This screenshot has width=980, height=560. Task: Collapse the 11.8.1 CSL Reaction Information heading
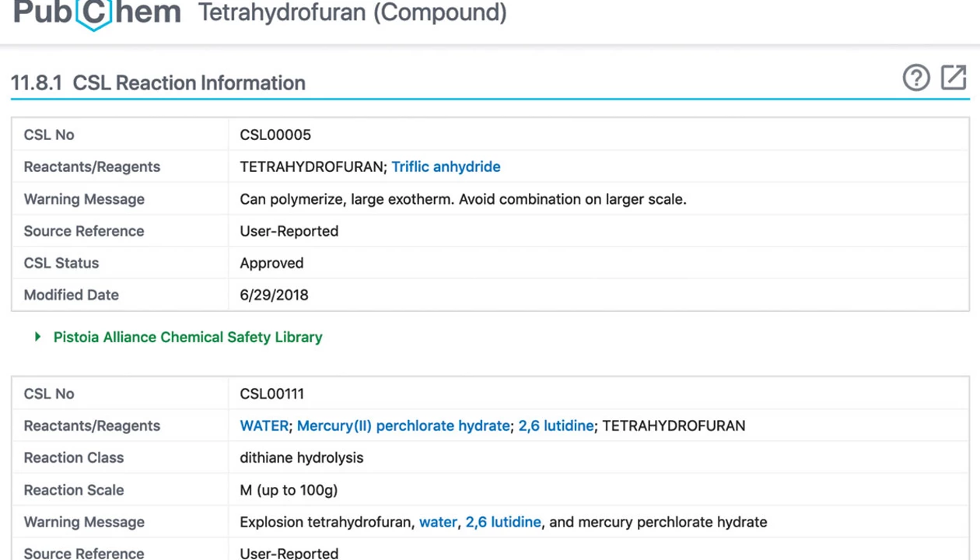[158, 82]
